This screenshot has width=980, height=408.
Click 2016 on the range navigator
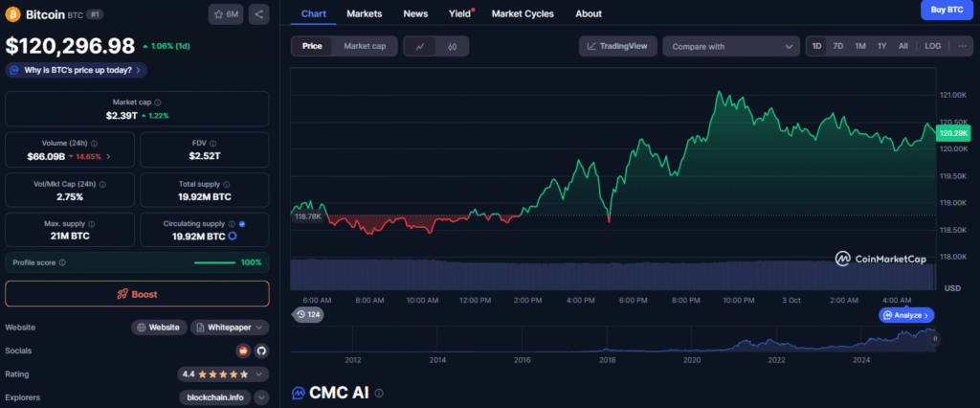tap(522, 360)
